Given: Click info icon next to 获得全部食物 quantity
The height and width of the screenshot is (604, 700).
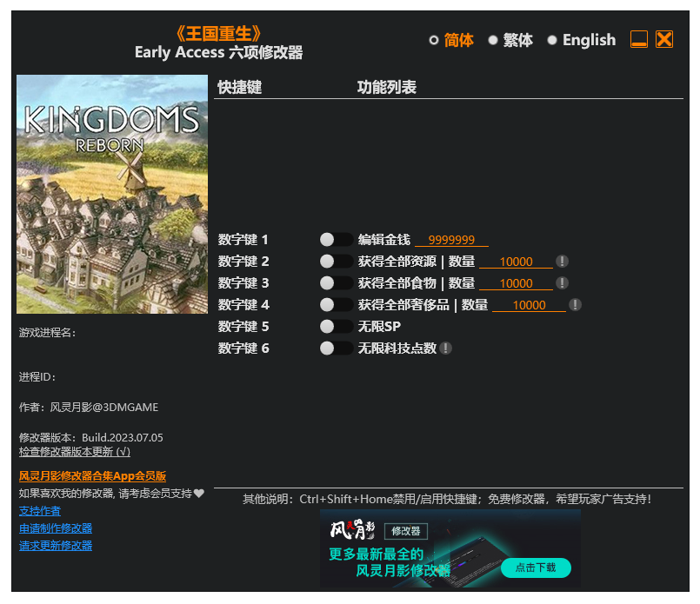Looking at the screenshot, I should tap(562, 282).
